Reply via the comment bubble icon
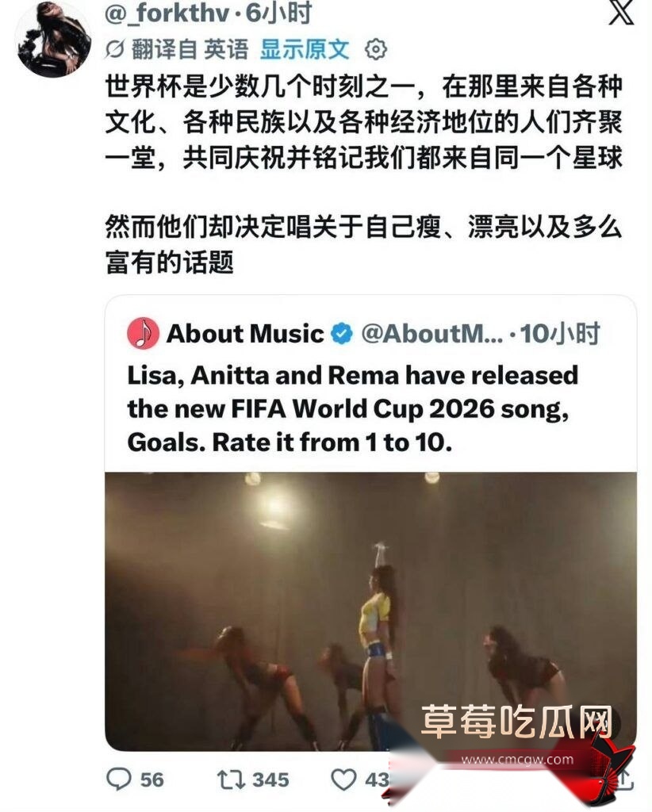Image resolution: width=652 pixels, height=812 pixels. (119, 779)
